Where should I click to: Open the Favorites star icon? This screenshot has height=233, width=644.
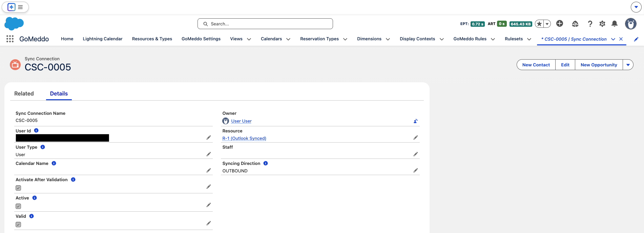(x=539, y=24)
